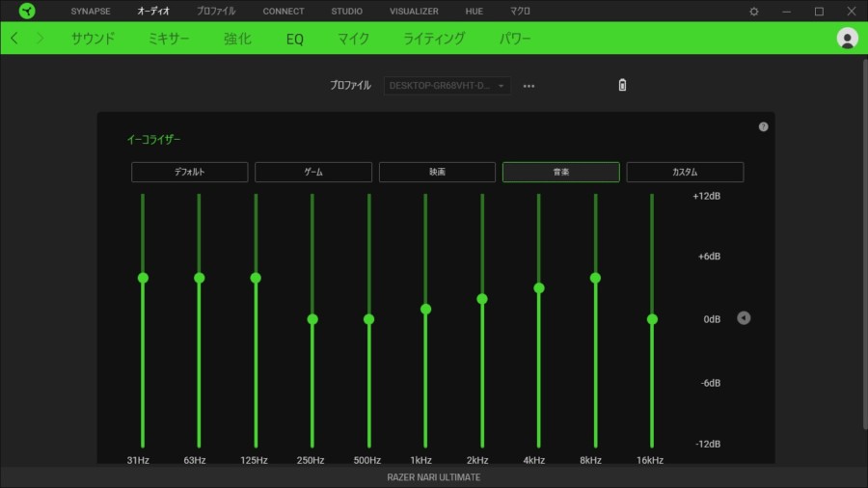
Task: Expand the プロファイル dropdown list
Action: point(448,86)
